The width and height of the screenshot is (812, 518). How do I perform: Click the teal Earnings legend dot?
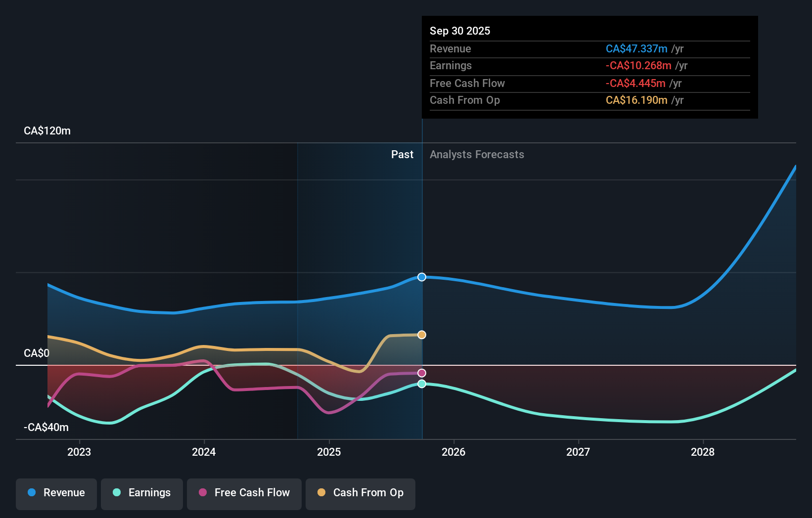pos(116,493)
